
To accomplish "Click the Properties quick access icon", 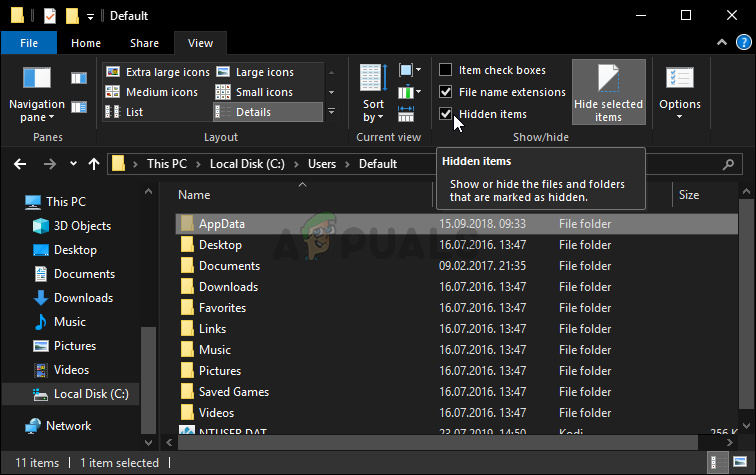I will pyautogui.click(x=50, y=16).
